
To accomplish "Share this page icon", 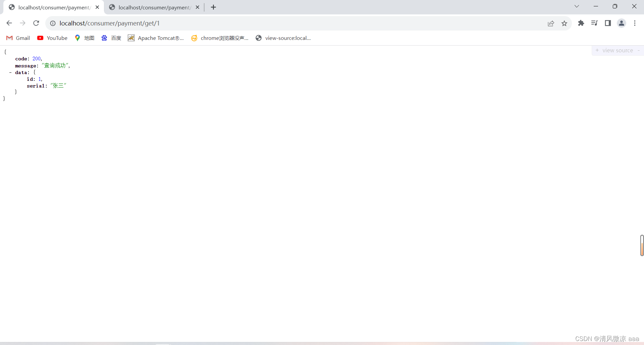I will tap(551, 23).
